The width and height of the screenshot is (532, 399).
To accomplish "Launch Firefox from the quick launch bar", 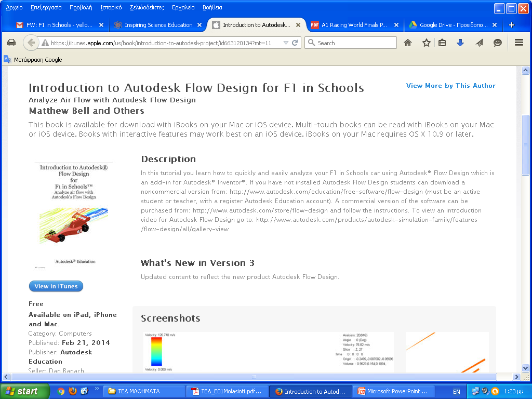I will point(73,391).
